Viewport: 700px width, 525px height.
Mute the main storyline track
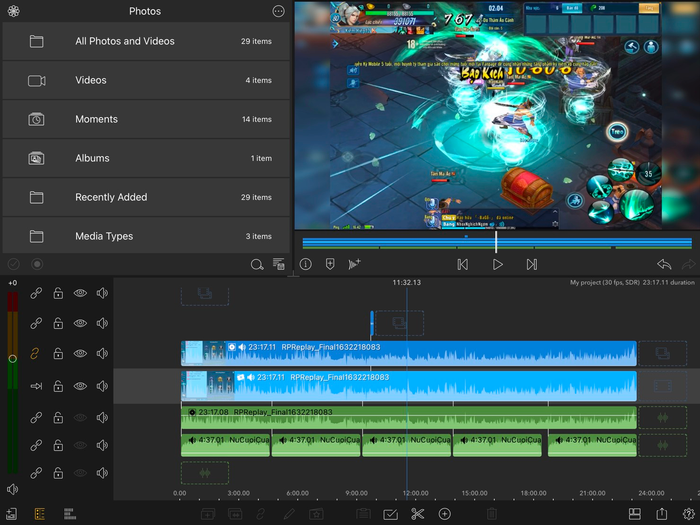(x=102, y=386)
